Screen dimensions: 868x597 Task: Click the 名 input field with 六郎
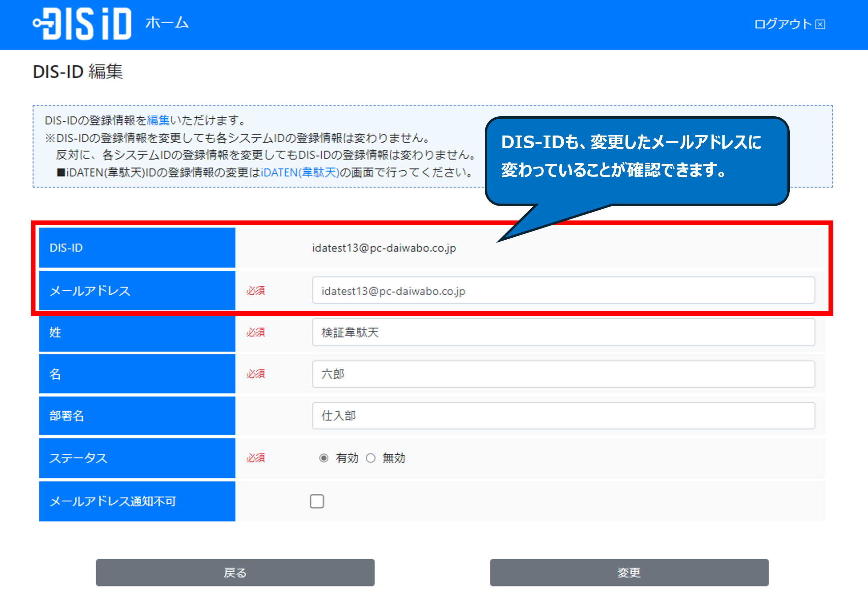tap(563, 374)
